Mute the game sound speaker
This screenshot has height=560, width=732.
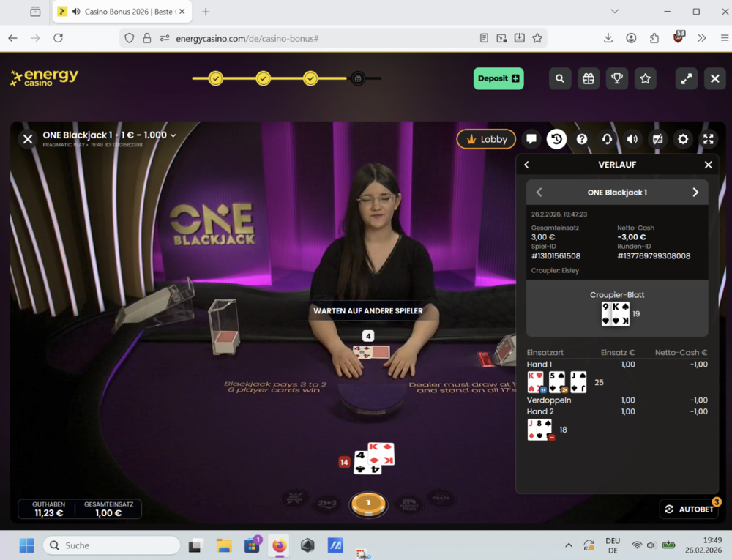point(632,139)
